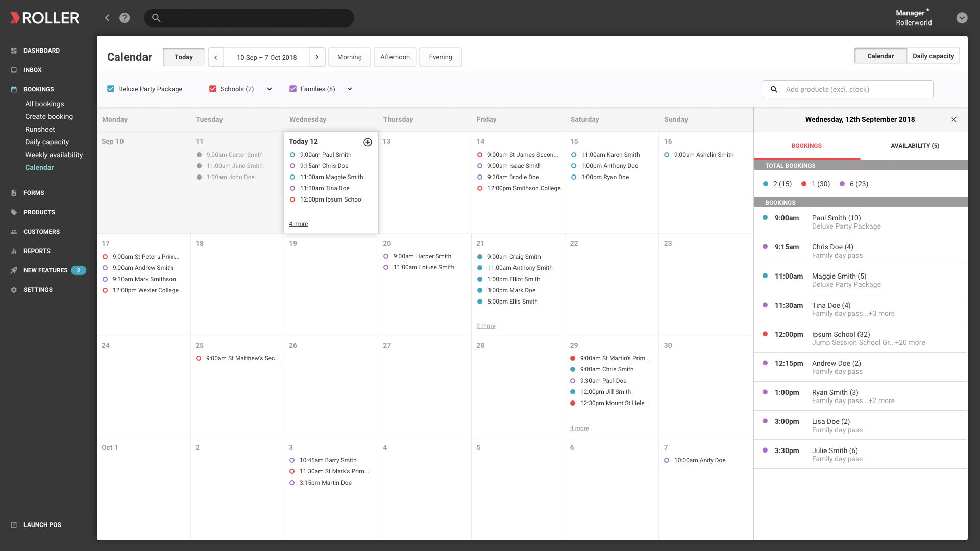
Task: Open the 4 more link on Today
Action: (x=299, y=224)
